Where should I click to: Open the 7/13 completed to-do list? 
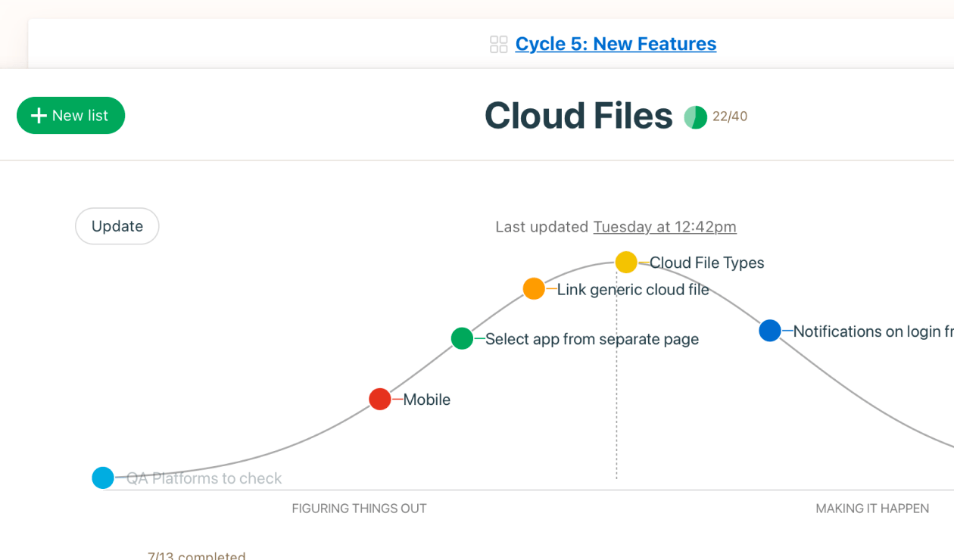196,555
